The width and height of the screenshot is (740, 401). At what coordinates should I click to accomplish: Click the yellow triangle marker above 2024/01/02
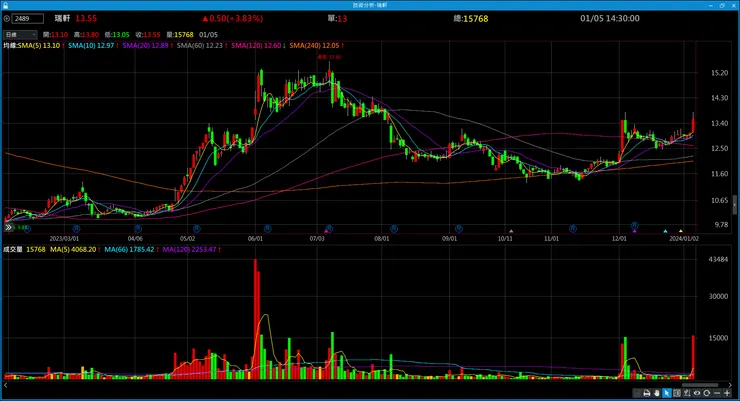click(x=681, y=231)
